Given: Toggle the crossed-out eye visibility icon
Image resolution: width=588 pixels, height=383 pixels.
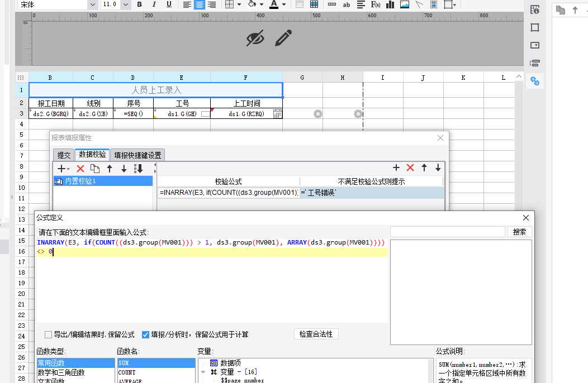Looking at the screenshot, I should [255, 39].
